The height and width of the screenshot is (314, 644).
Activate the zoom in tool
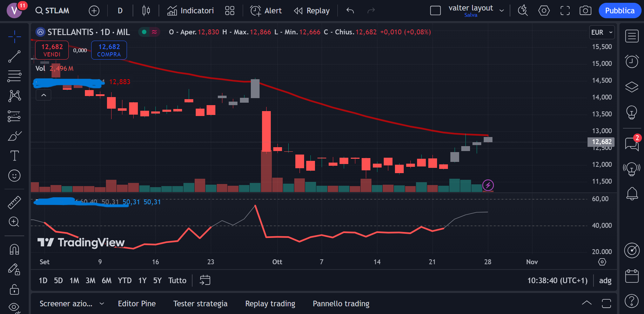14,222
